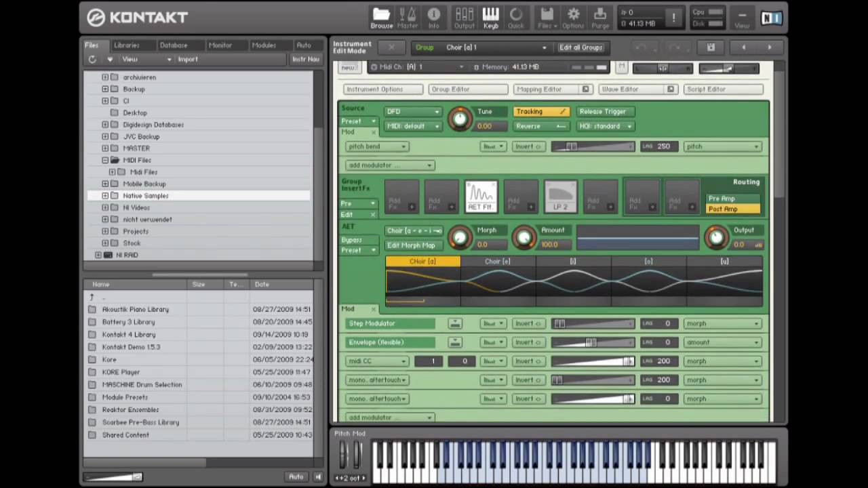Toggle the Keyb on-screen keyboard icon

[490, 18]
